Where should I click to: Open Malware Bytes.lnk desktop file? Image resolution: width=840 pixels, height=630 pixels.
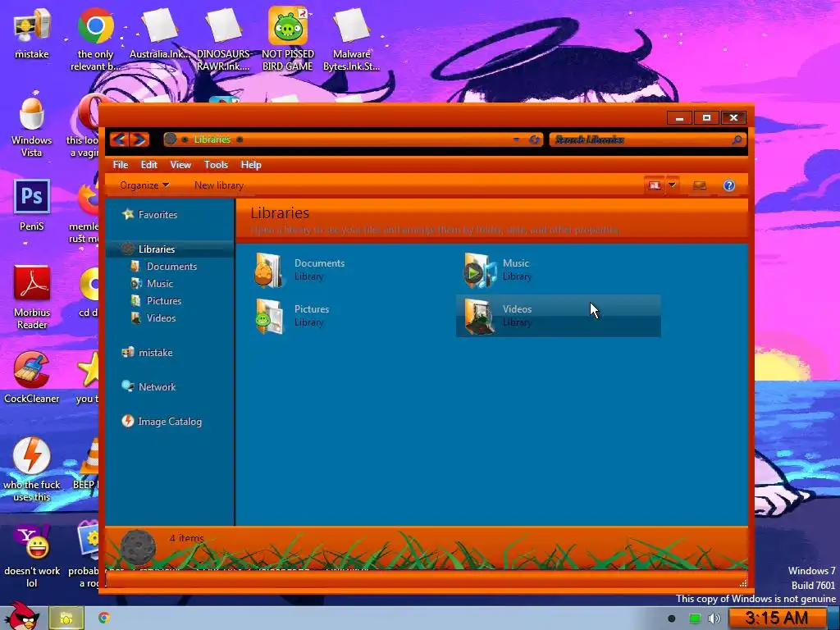click(351, 39)
